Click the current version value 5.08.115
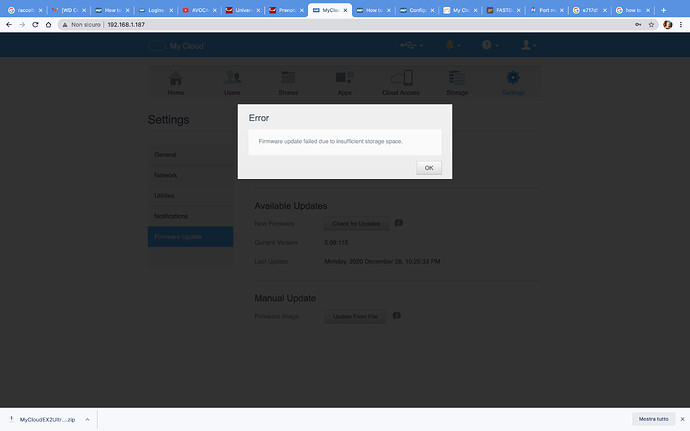690x431 pixels. 336,243
